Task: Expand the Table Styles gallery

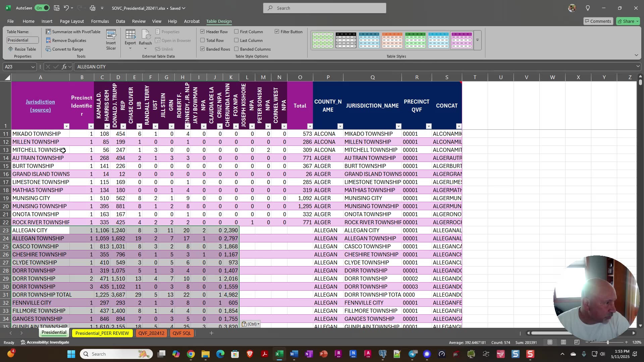Action: coord(477,40)
